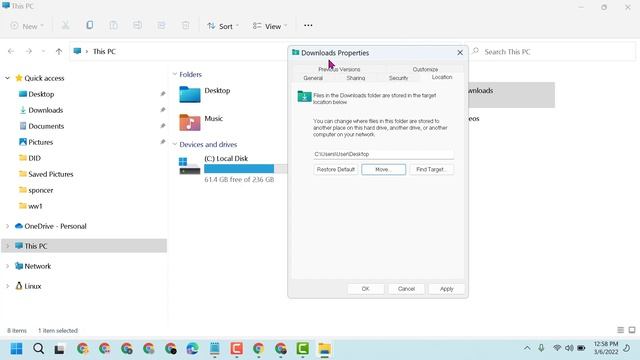Viewport: 640px width, 360px height.
Task: Click the Cut scissors icon in toolbar
Action: click(65, 26)
